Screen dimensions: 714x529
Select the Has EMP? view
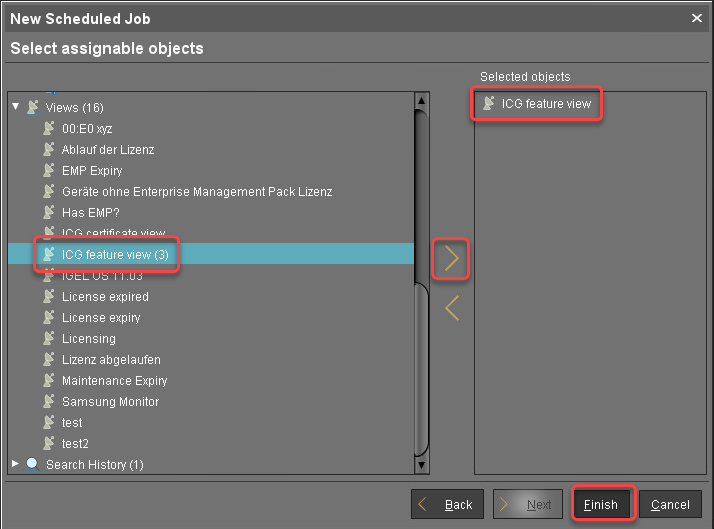click(x=90, y=212)
